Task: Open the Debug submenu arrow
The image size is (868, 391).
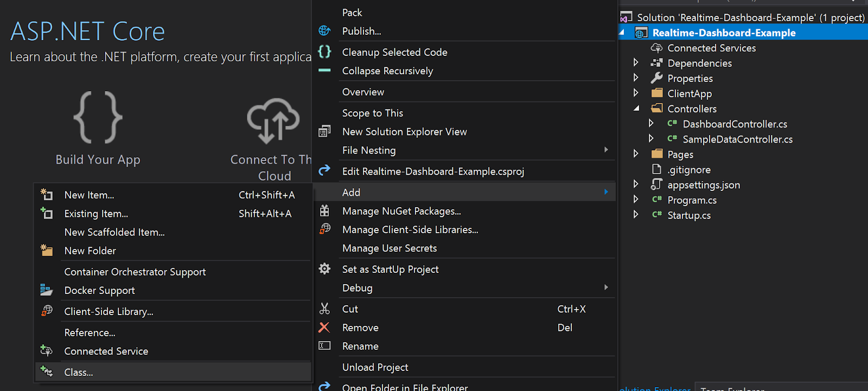Action: [x=606, y=287]
